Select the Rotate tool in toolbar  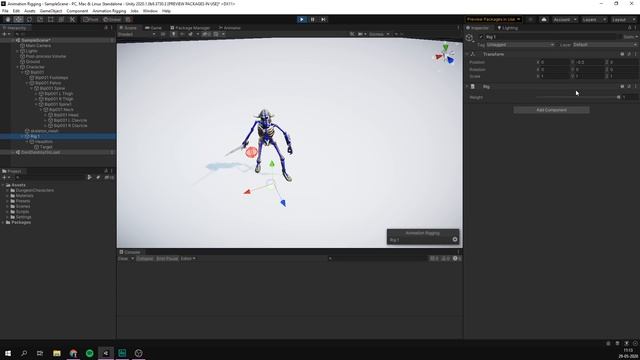point(29,20)
